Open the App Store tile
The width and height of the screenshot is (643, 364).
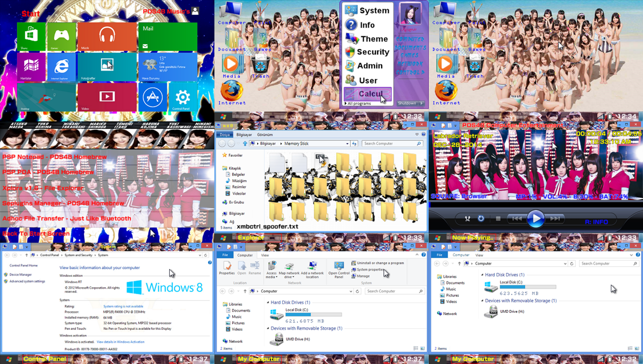(153, 97)
